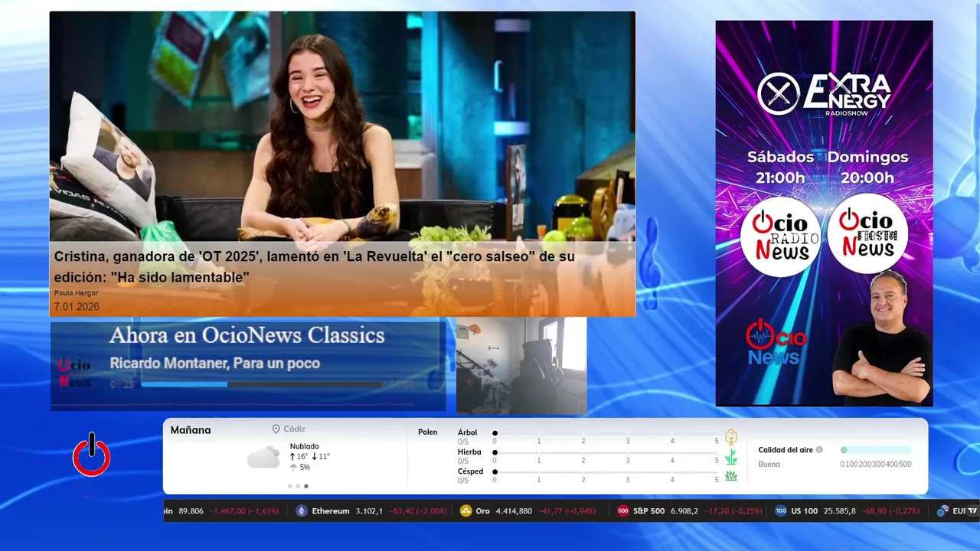980x551 pixels.
Task: Click the article date 7.01.2026
Action: coord(77,306)
